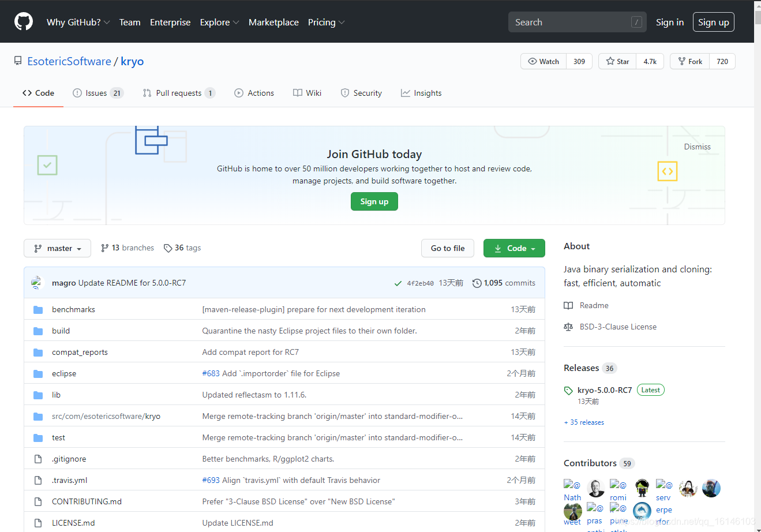Switch to the Code tab

click(38, 93)
